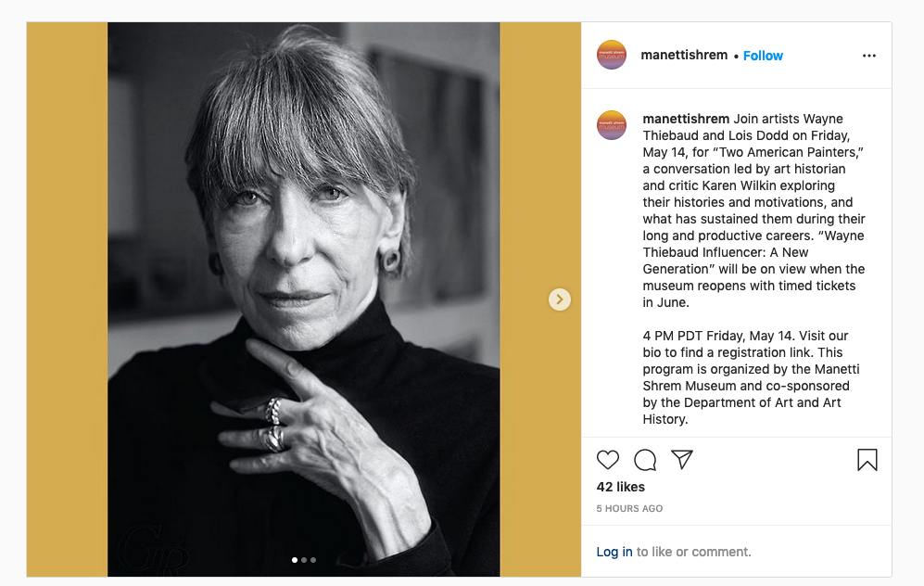Open the post via the 5 HOURS AGO timestamp
Screen dimensions: 924x586
point(628,508)
